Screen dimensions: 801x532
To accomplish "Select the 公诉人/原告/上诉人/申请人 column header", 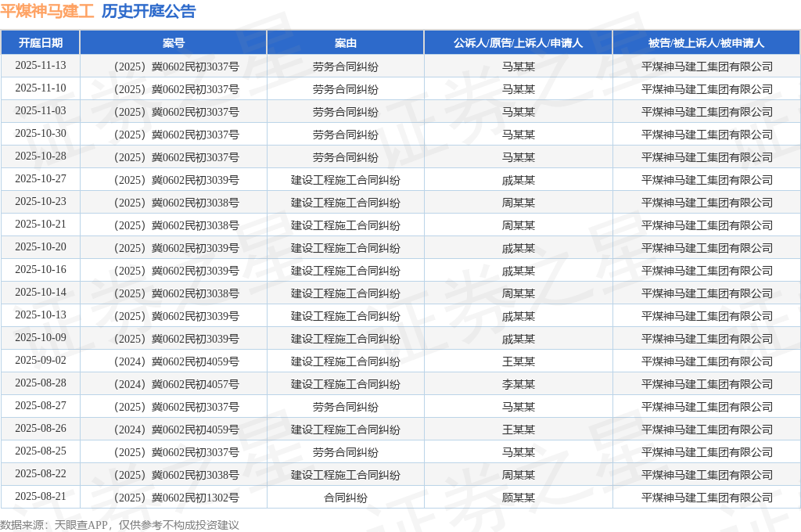I will pos(518,43).
